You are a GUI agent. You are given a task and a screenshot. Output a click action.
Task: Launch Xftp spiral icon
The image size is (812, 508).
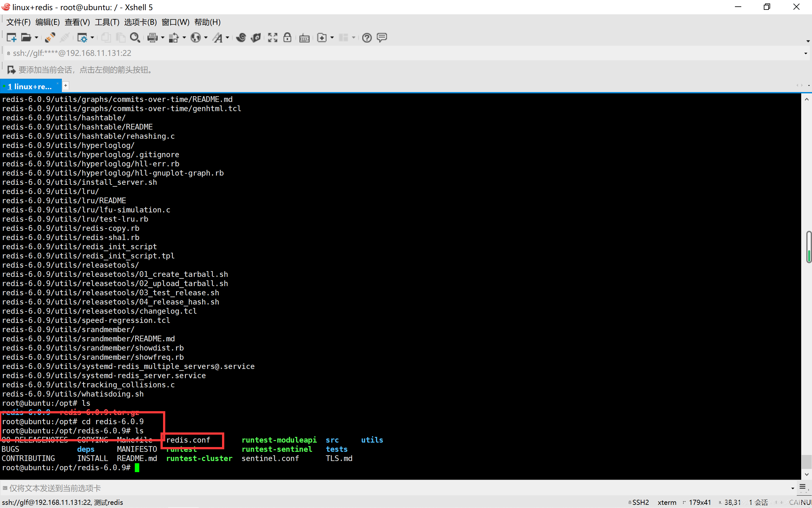(x=241, y=37)
